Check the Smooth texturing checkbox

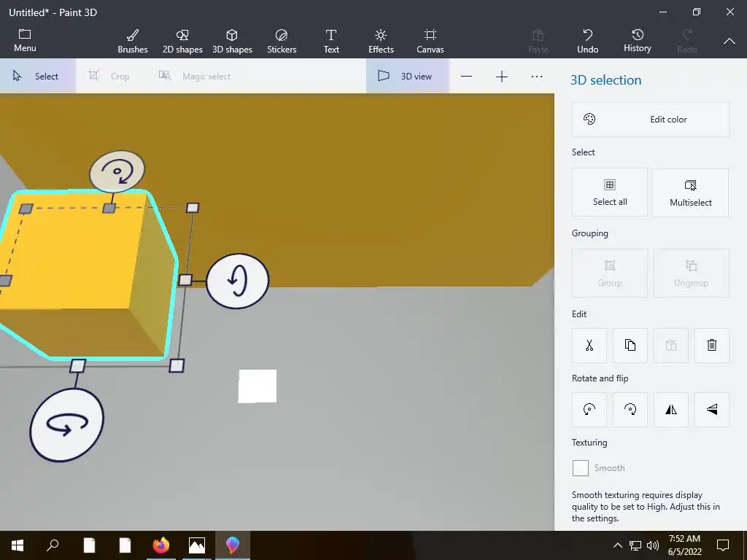(580, 468)
